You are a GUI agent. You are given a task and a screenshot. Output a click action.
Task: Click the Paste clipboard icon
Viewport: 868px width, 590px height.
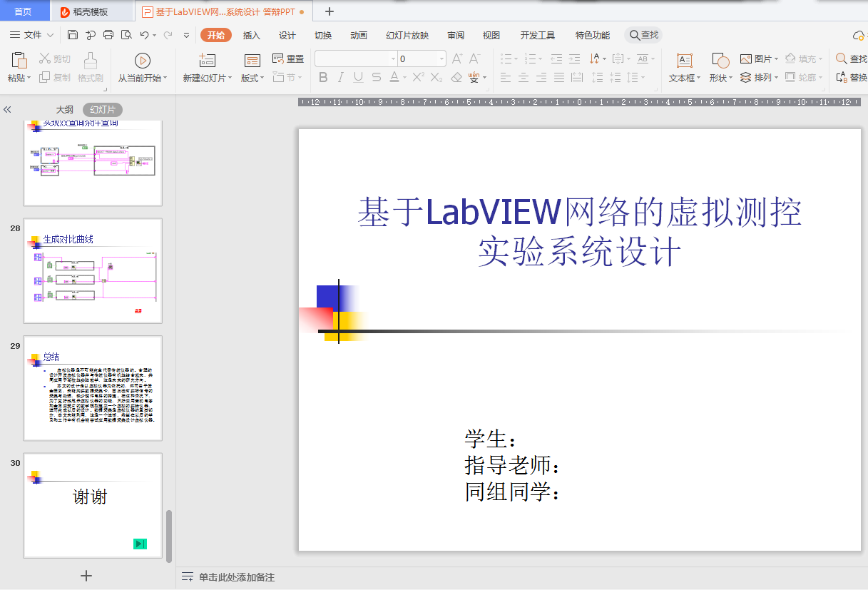pyautogui.click(x=19, y=60)
